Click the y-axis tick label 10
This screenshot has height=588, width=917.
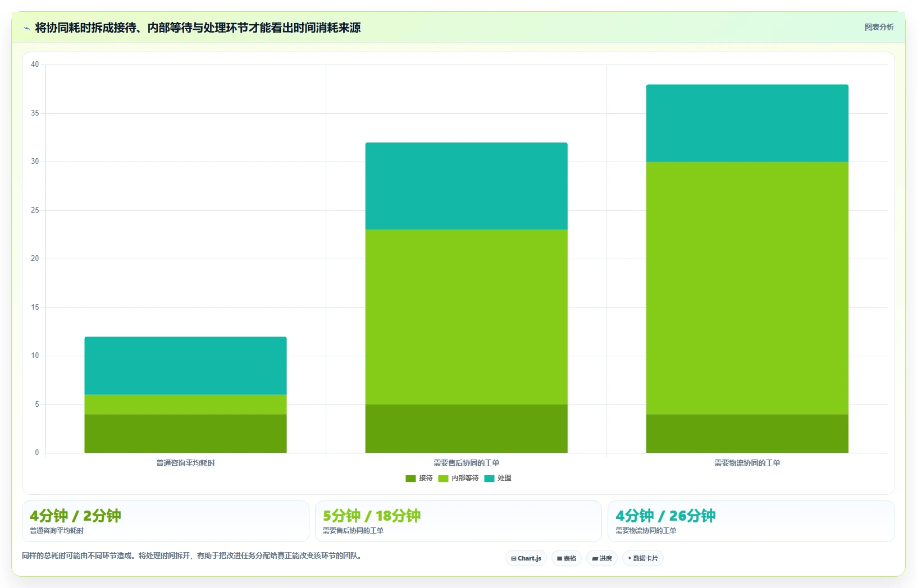(35, 356)
